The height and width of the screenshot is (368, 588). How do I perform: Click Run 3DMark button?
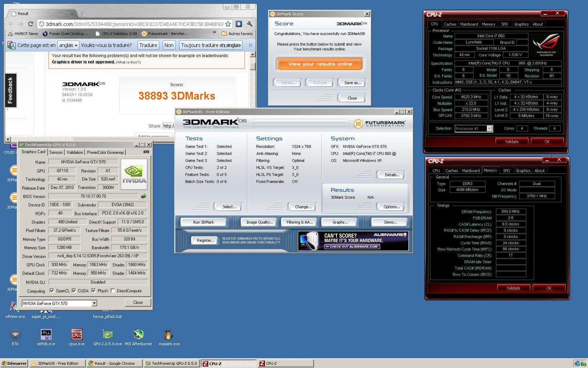pyautogui.click(x=203, y=222)
